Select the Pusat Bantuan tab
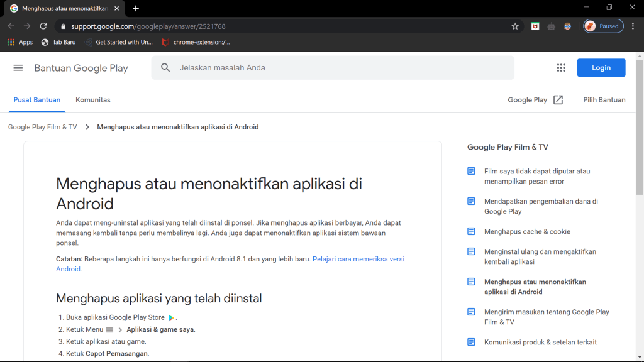 click(37, 100)
